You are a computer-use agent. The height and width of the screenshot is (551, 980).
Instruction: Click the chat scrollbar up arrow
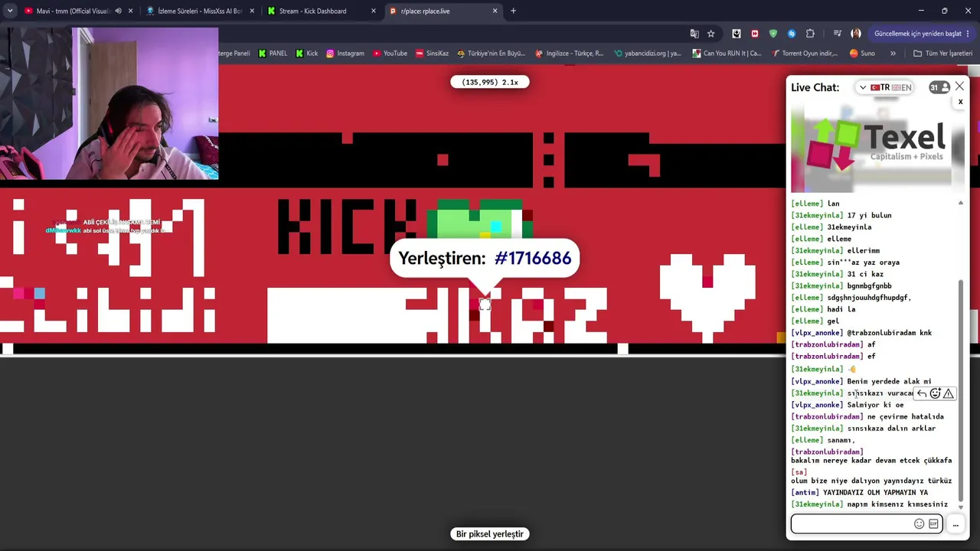[961, 204]
